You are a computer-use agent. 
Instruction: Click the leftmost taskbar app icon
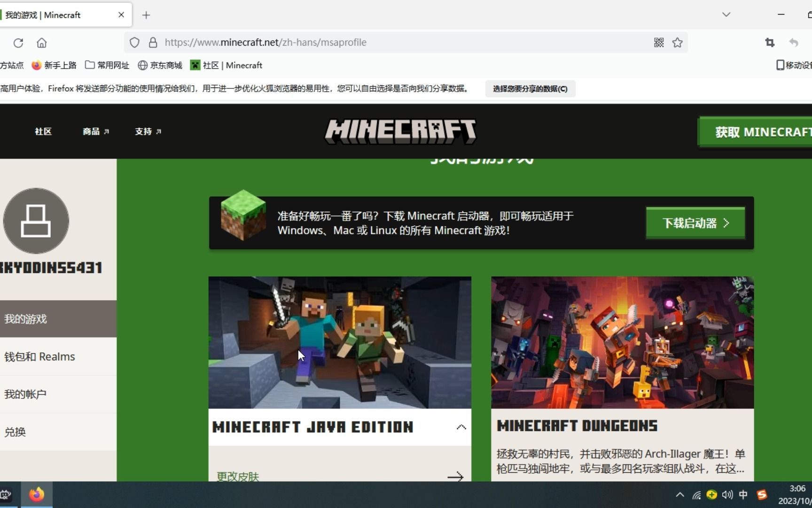[x=6, y=494]
